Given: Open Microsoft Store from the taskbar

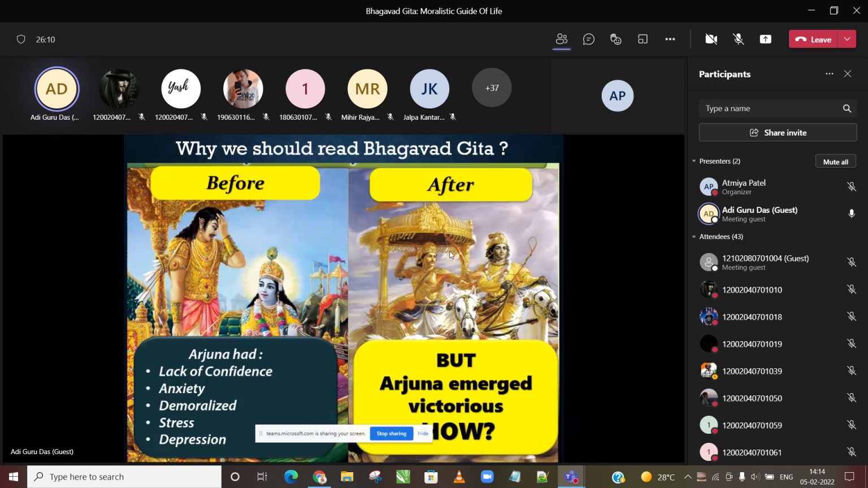Looking at the screenshot, I should [x=431, y=477].
